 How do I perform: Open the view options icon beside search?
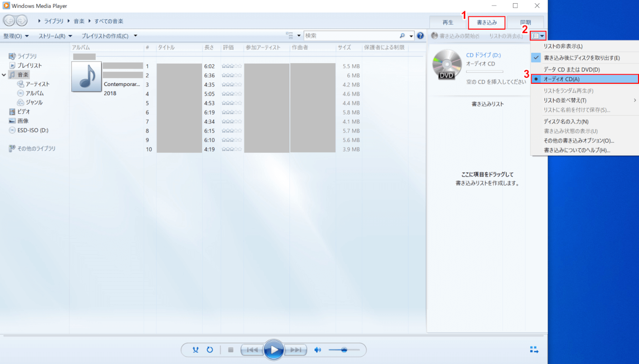pos(289,35)
